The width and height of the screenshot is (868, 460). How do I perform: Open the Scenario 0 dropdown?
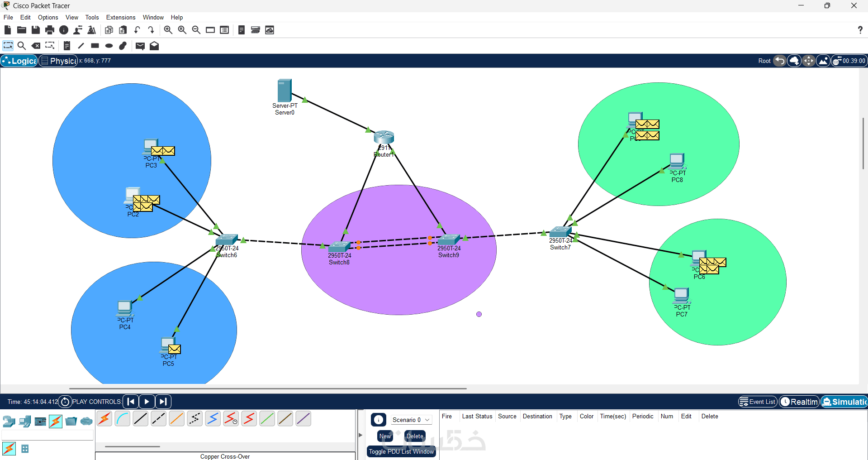click(x=411, y=420)
